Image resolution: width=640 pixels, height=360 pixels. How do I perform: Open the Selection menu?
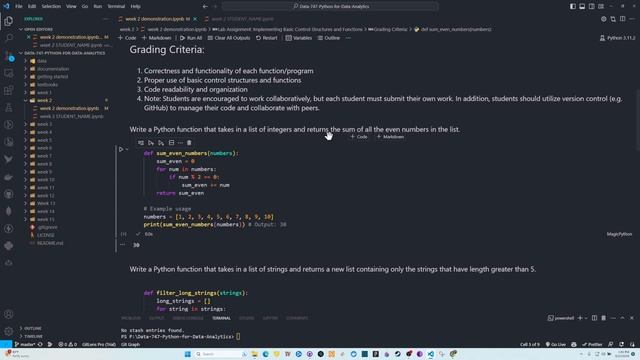(x=51, y=7)
